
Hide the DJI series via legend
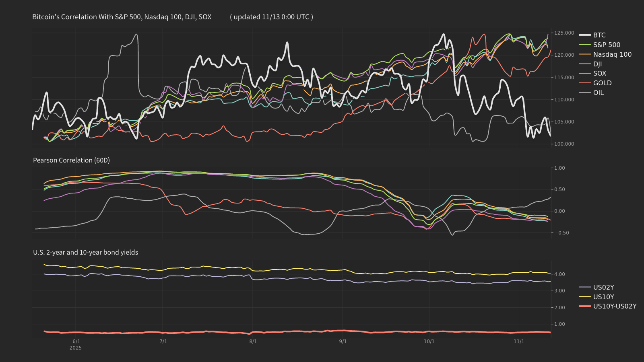pyautogui.click(x=597, y=64)
